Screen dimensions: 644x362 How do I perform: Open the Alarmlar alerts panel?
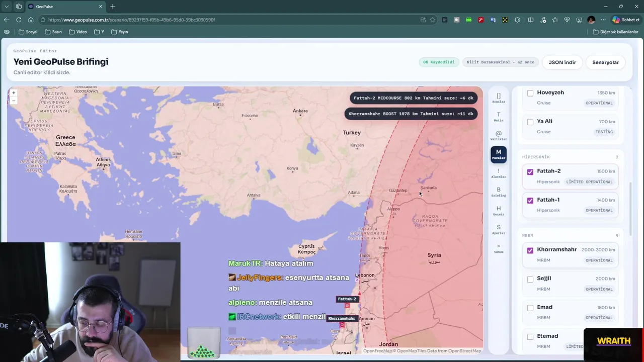499,173
